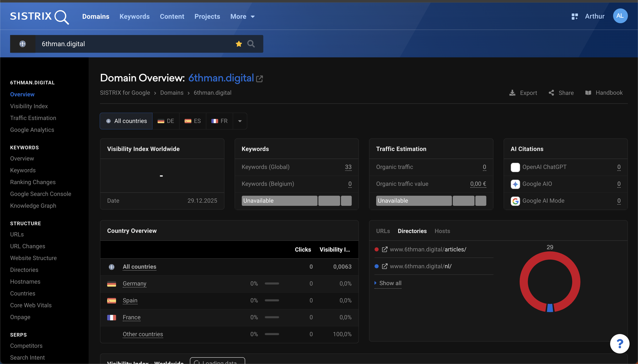Screen dimensions: 638x364
Task: Select the All countries filter
Action: point(126,121)
